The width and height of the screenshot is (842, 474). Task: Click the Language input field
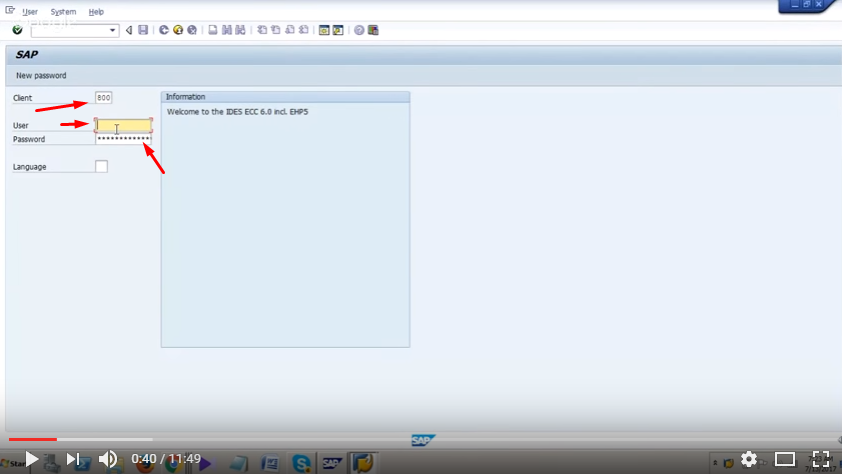coord(101,166)
